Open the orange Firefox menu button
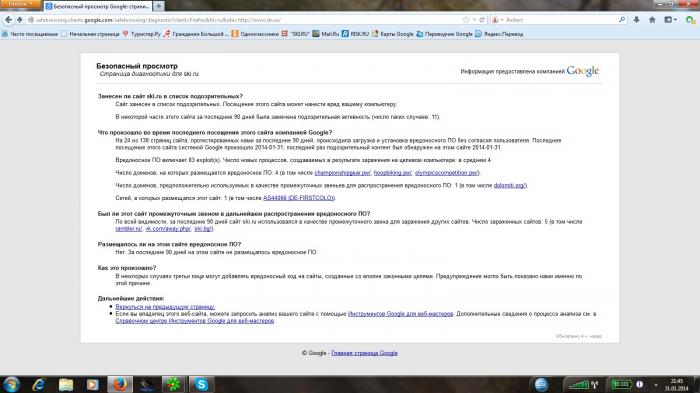 click(x=20, y=4)
